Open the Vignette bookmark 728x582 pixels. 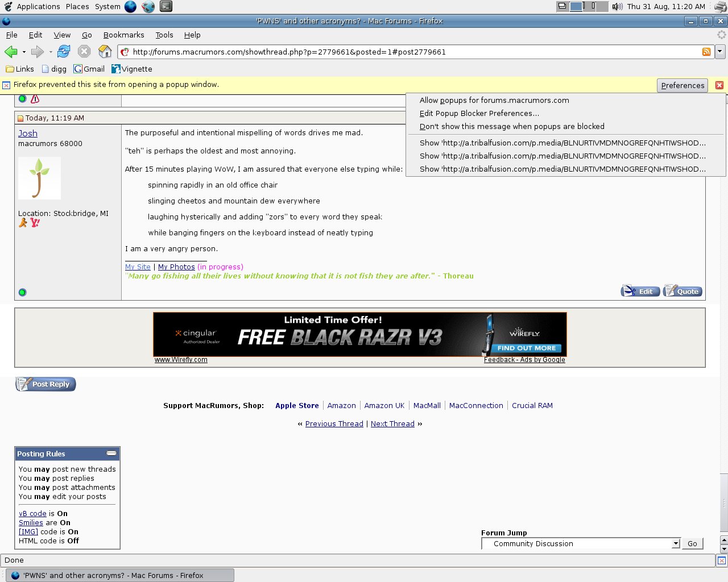(132, 69)
